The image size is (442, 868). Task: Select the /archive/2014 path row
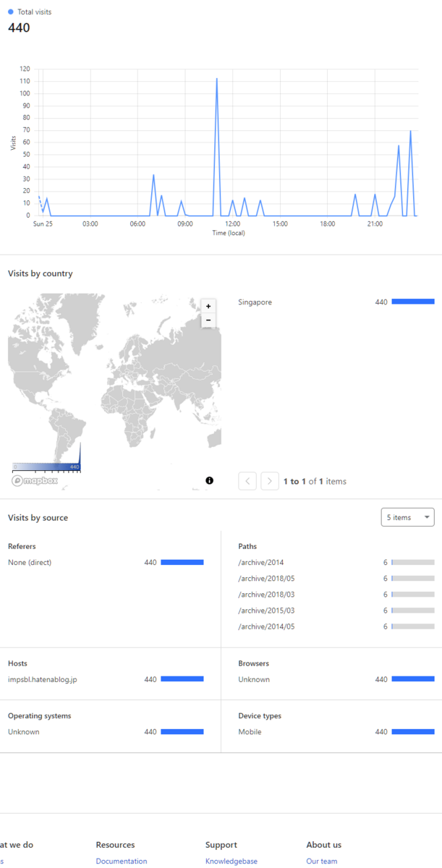click(336, 563)
